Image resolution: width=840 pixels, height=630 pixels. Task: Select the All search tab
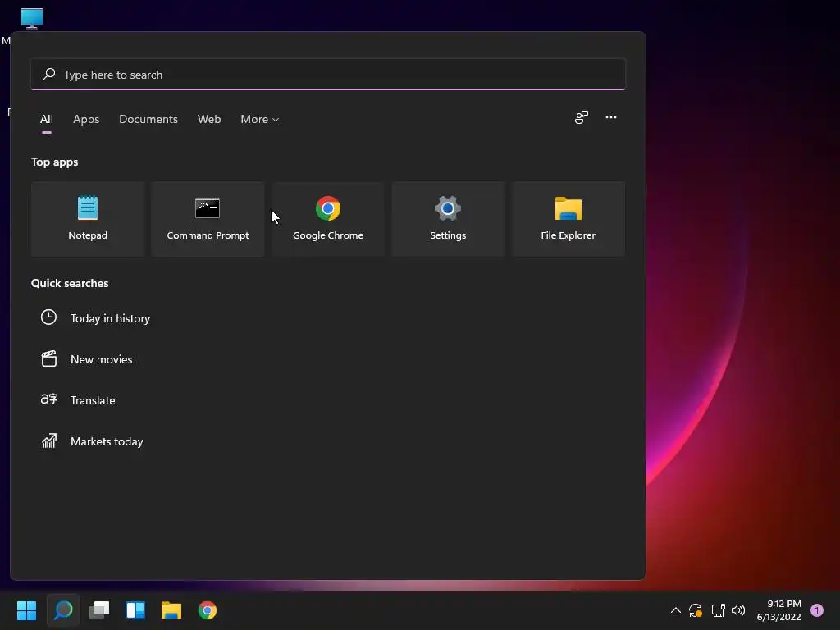pyautogui.click(x=47, y=119)
